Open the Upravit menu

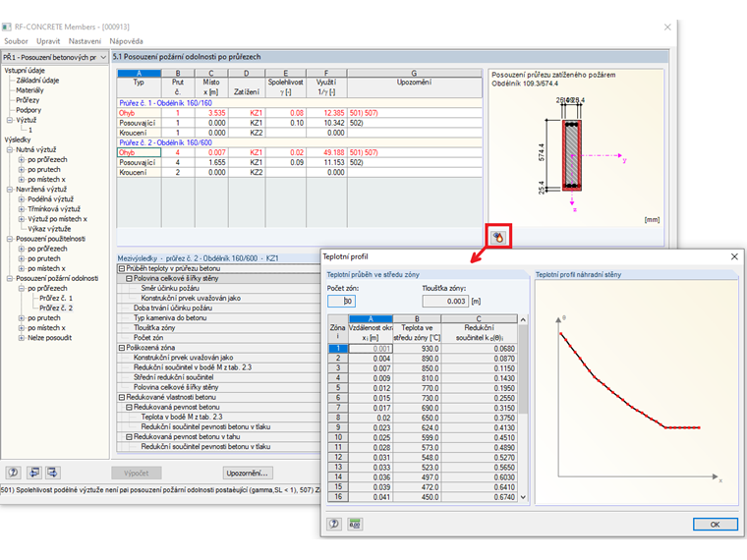coord(48,41)
